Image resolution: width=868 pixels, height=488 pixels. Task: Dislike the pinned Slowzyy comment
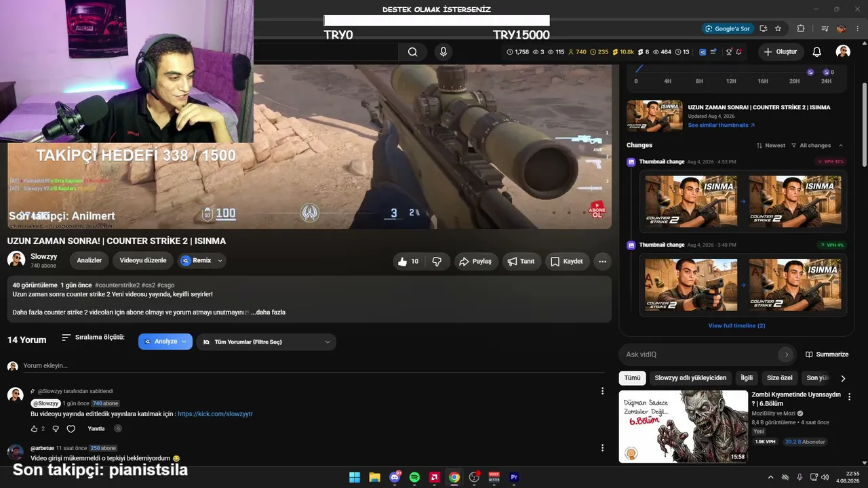(x=56, y=429)
